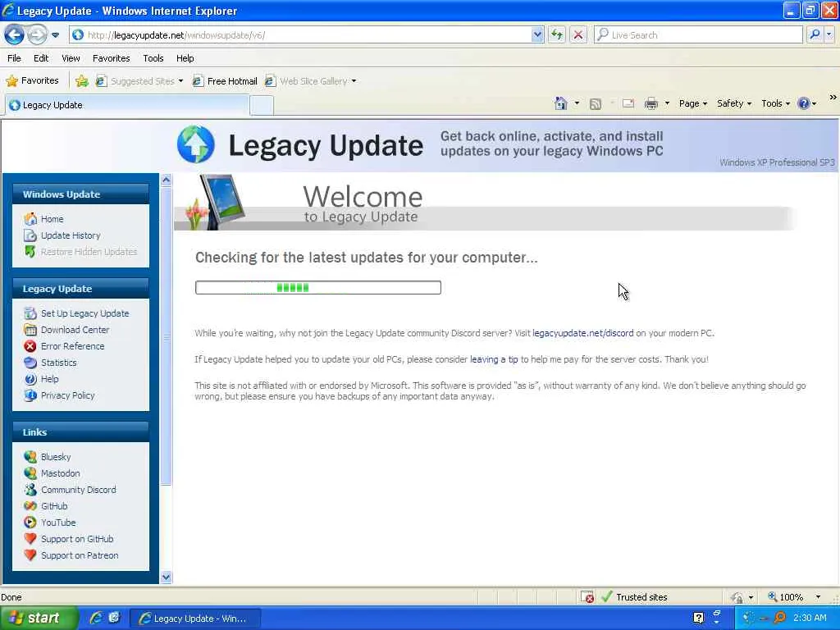
Task: Click the browser Back arrow button
Action: click(15, 34)
